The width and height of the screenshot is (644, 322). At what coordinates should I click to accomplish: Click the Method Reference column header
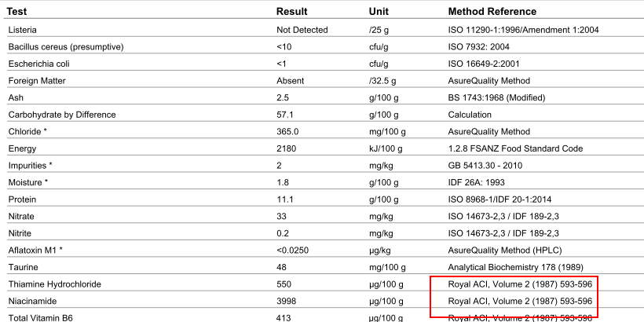(492, 12)
